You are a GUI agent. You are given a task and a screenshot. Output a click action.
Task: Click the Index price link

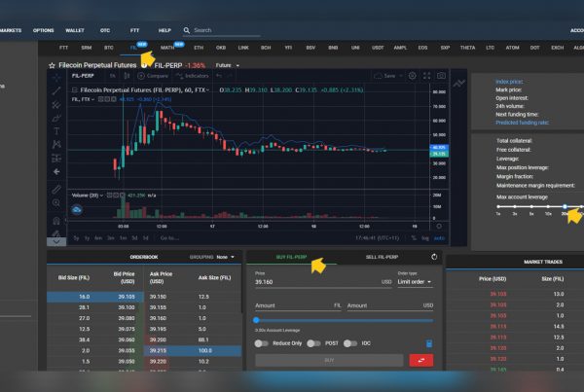tap(509, 82)
